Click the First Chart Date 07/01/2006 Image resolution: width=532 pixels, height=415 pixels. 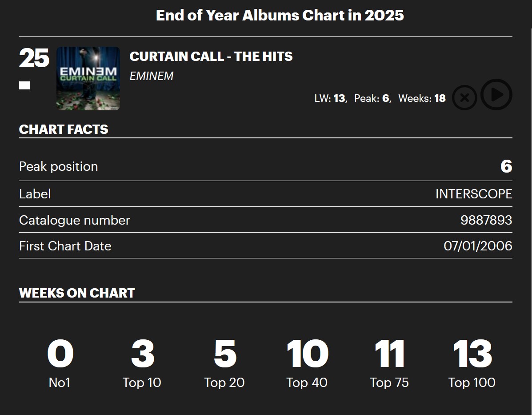coord(478,246)
